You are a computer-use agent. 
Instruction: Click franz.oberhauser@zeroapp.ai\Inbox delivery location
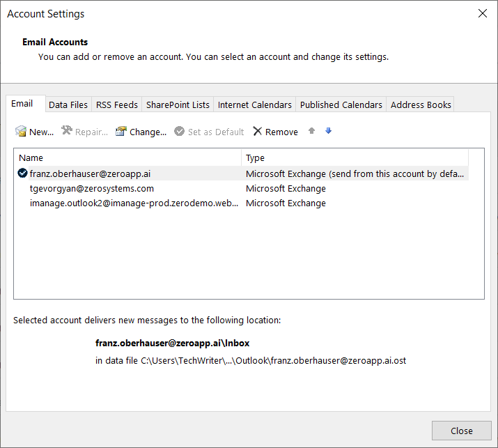click(x=173, y=343)
